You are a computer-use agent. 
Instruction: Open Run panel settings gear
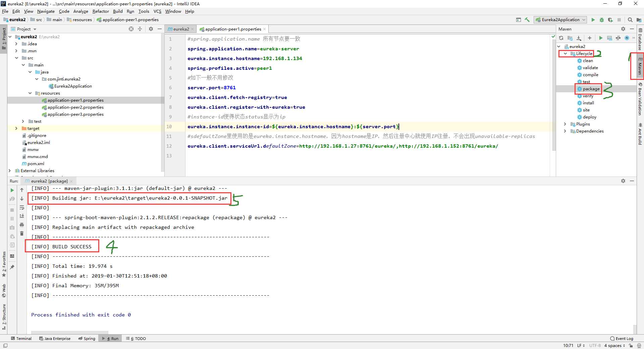623,181
